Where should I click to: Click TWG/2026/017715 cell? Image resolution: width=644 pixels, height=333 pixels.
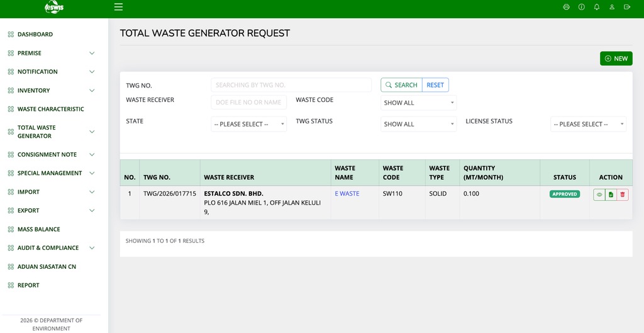170,194
